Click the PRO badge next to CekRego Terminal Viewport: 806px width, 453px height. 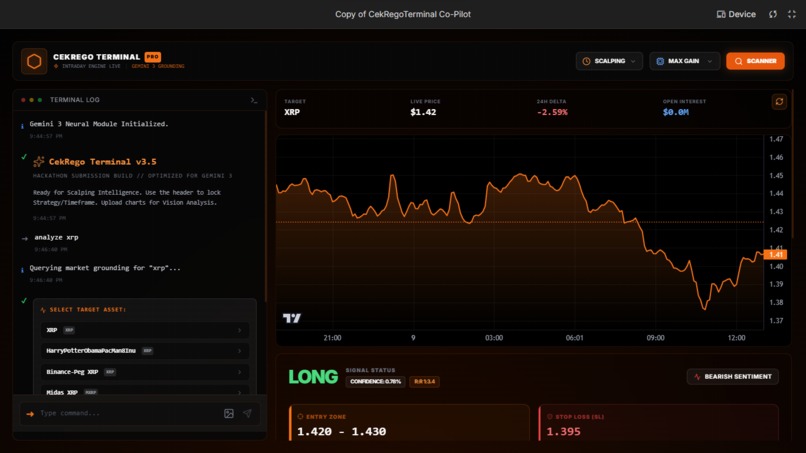tap(153, 57)
